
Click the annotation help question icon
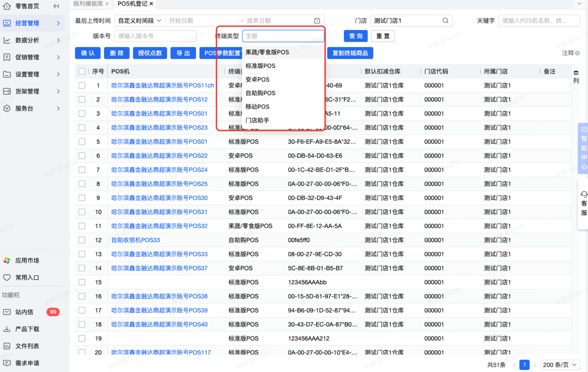(x=578, y=53)
